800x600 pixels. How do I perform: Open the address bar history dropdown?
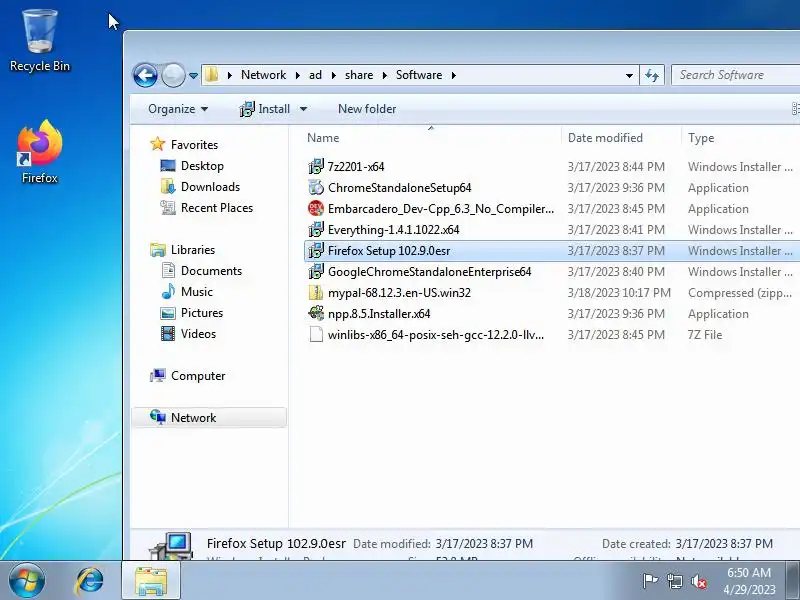(x=629, y=76)
